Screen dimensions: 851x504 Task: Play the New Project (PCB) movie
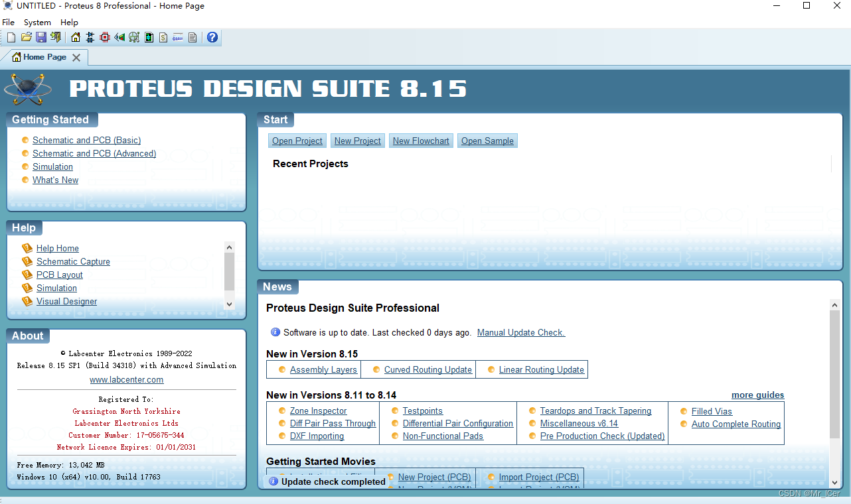pos(435,477)
